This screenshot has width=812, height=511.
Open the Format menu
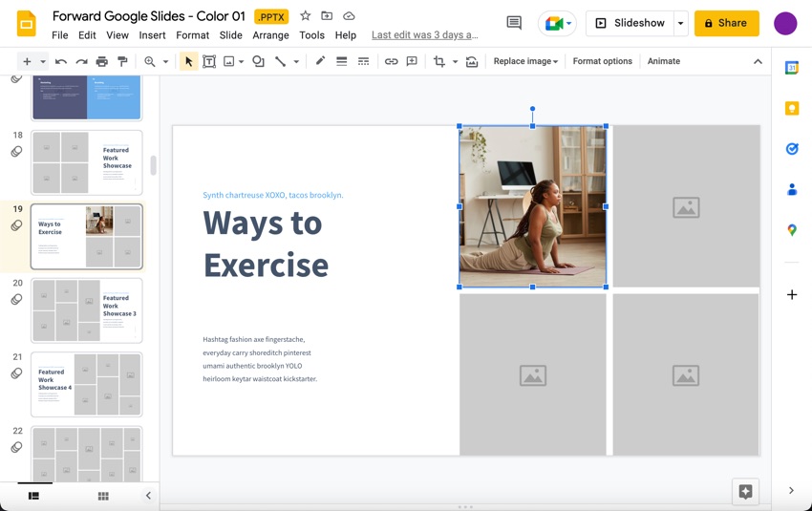click(193, 35)
